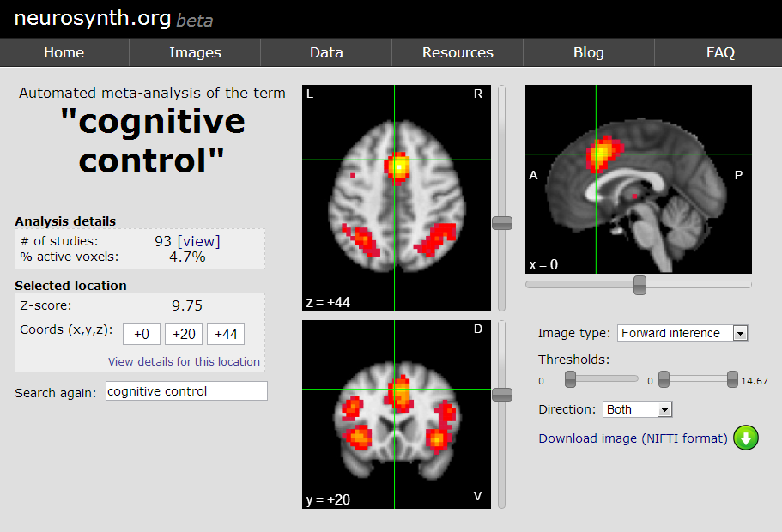Visit the Resources page

pos(457,52)
